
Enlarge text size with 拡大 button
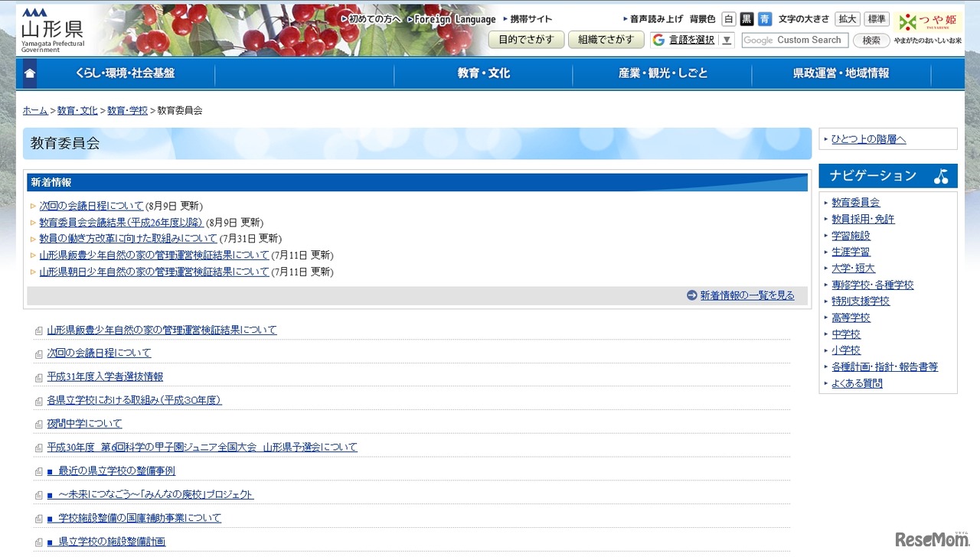pos(848,19)
